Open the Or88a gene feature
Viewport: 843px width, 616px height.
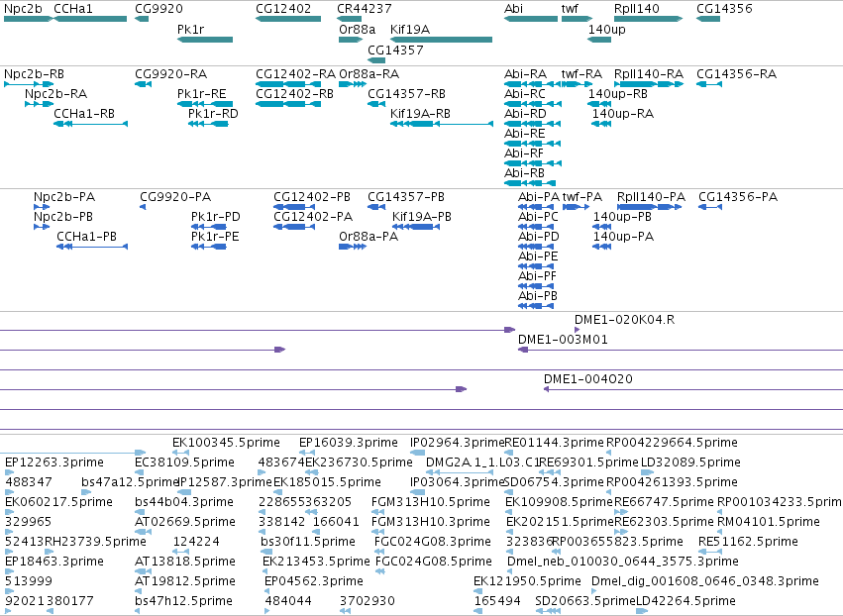(x=351, y=40)
